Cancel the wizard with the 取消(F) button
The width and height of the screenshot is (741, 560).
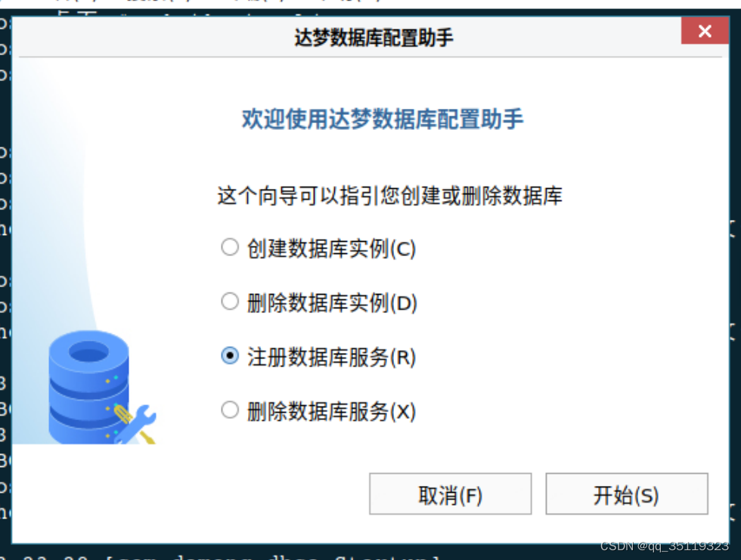click(x=451, y=494)
